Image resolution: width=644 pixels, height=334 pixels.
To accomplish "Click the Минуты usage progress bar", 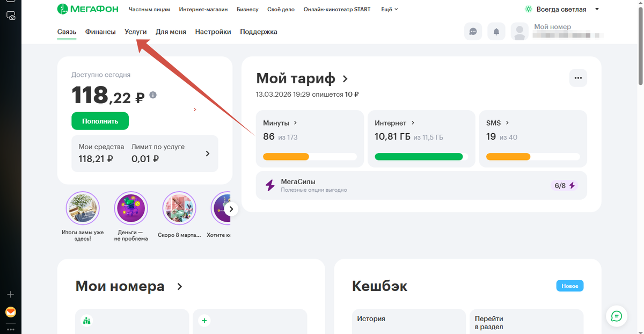I will click(x=310, y=157).
